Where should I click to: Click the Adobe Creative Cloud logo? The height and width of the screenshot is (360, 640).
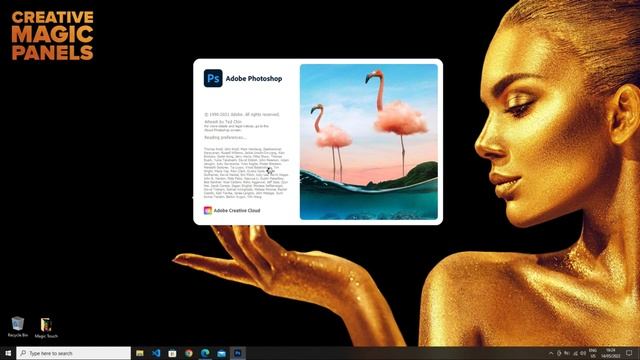(x=208, y=210)
